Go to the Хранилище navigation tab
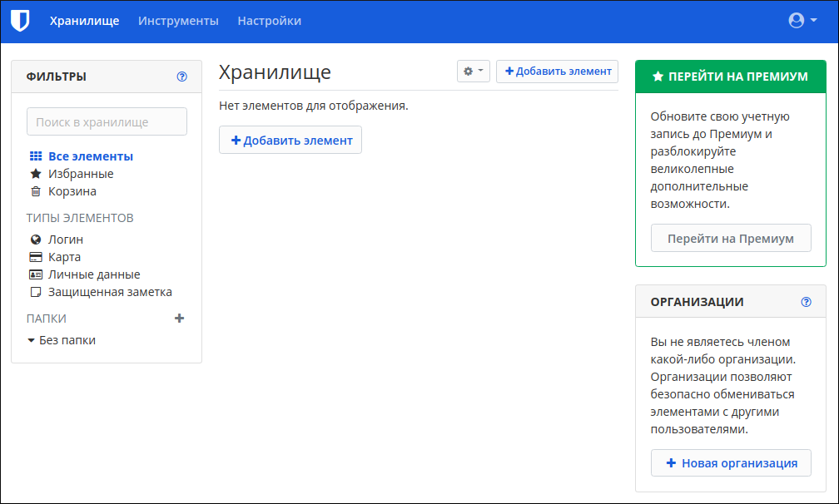Viewport: 839px width, 504px height. [x=84, y=21]
